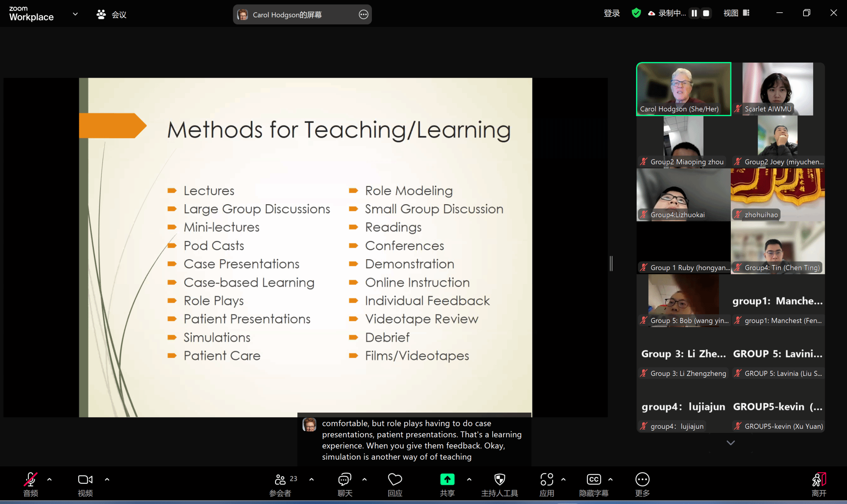
Task: Expand audio settings arrow next to microphone
Action: tap(50, 480)
